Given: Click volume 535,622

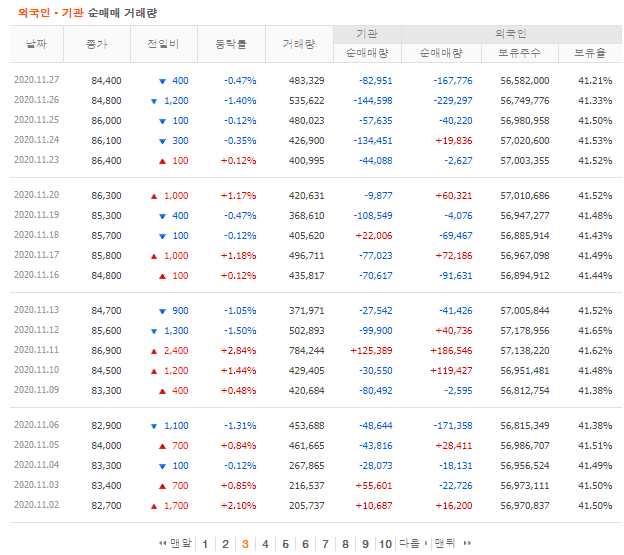Looking at the screenshot, I should (306, 101).
